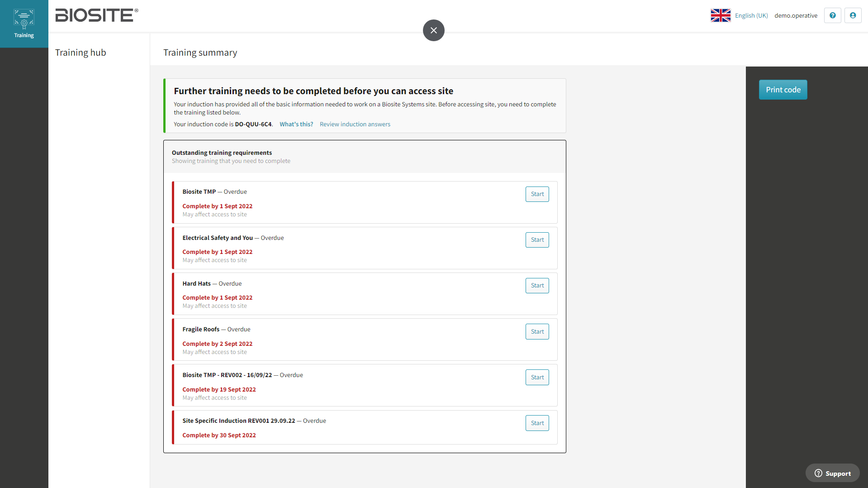Viewport: 868px width, 488px height.
Task: Click 'Showing training that you need to complete'
Action: point(231,161)
